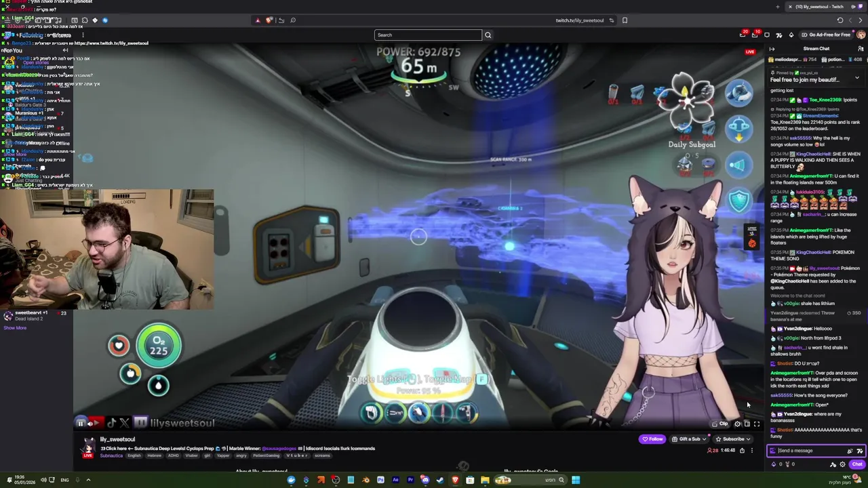Viewport: 868px width, 488px height.
Task: Open Discord from the taskbar
Action: [425, 481]
